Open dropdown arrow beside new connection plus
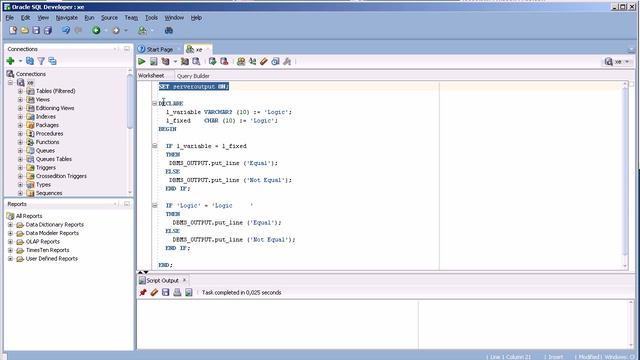Screen dimensions: 640x360 [20, 61]
